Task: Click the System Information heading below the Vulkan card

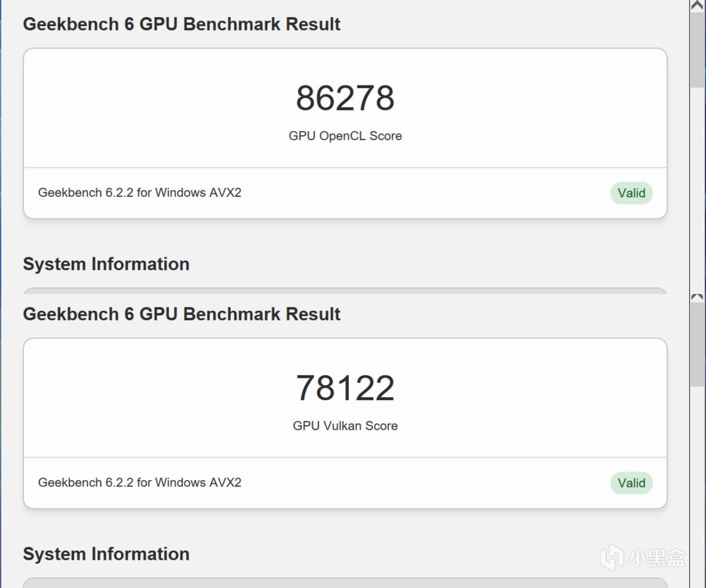Action: tap(106, 554)
